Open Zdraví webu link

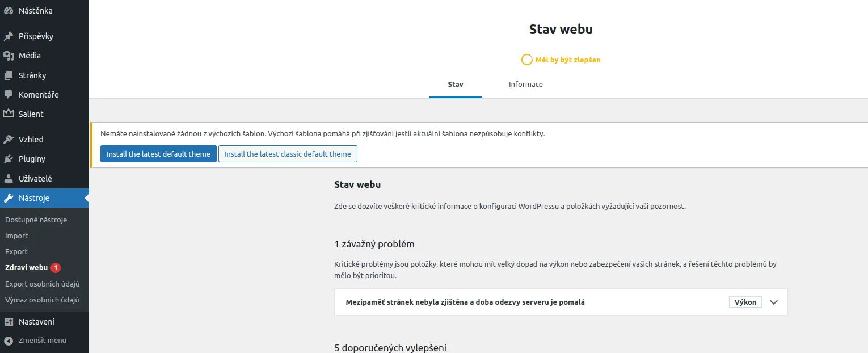(26, 267)
